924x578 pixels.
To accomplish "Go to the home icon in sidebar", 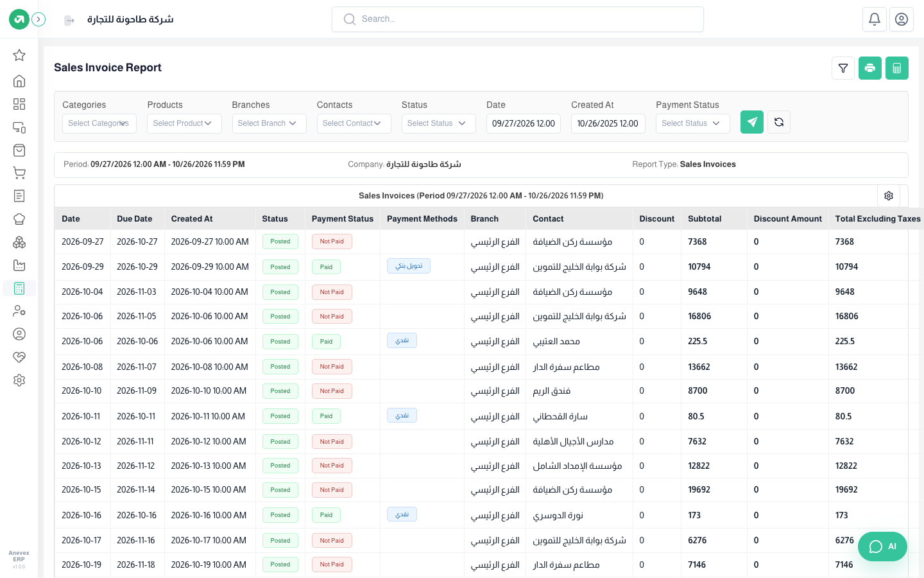I will 19,81.
